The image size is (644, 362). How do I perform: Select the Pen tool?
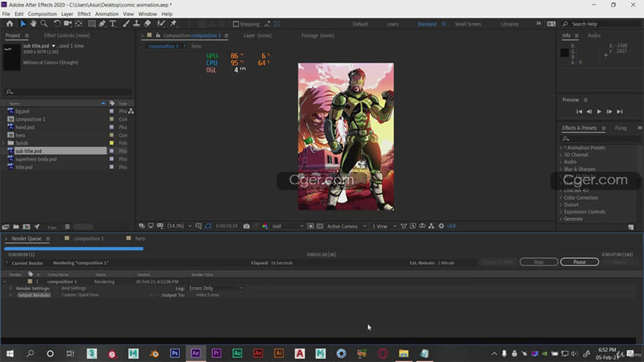click(102, 24)
